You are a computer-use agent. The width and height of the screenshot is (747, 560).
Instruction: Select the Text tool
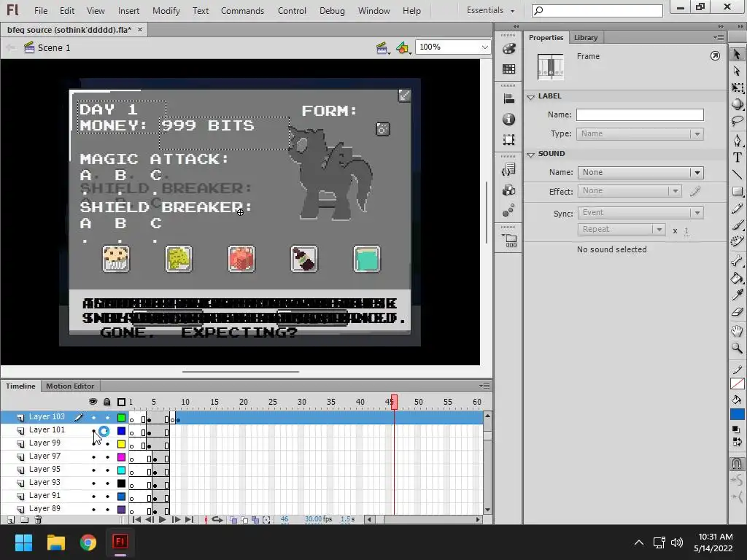[737, 157]
